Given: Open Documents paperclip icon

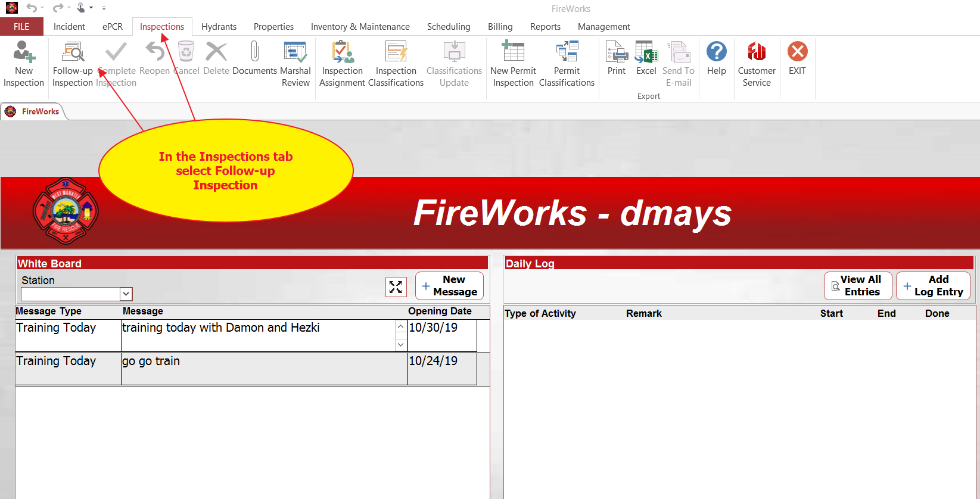Looking at the screenshot, I should click(x=254, y=52).
